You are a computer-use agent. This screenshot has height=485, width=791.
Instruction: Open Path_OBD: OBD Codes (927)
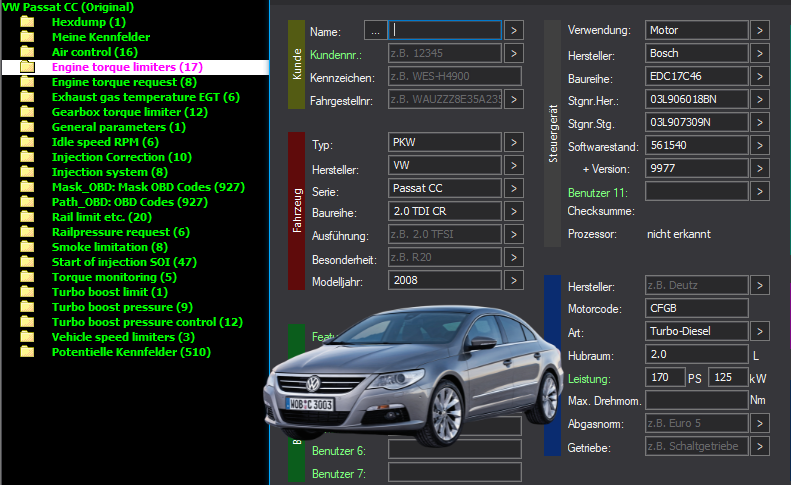(130, 202)
